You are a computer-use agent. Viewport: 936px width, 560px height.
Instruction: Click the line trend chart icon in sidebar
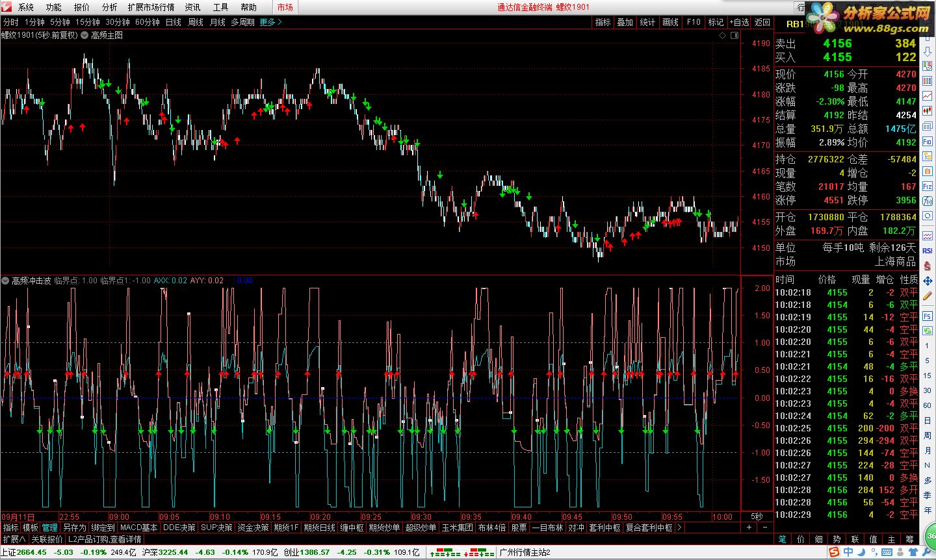(x=928, y=95)
